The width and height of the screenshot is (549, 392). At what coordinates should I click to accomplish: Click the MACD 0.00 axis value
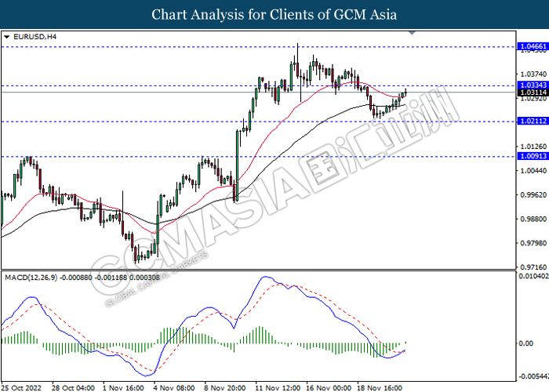(526, 343)
